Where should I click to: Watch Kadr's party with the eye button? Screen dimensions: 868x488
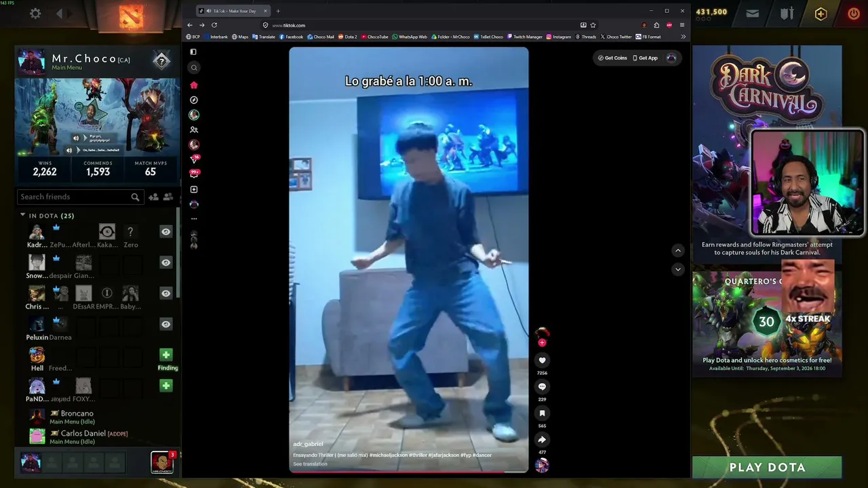165,232
